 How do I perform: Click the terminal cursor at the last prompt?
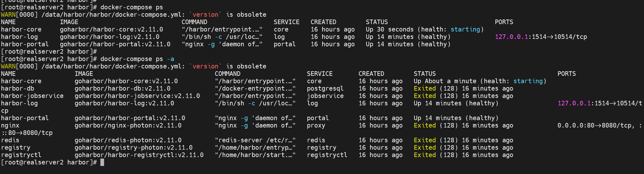click(x=102, y=162)
